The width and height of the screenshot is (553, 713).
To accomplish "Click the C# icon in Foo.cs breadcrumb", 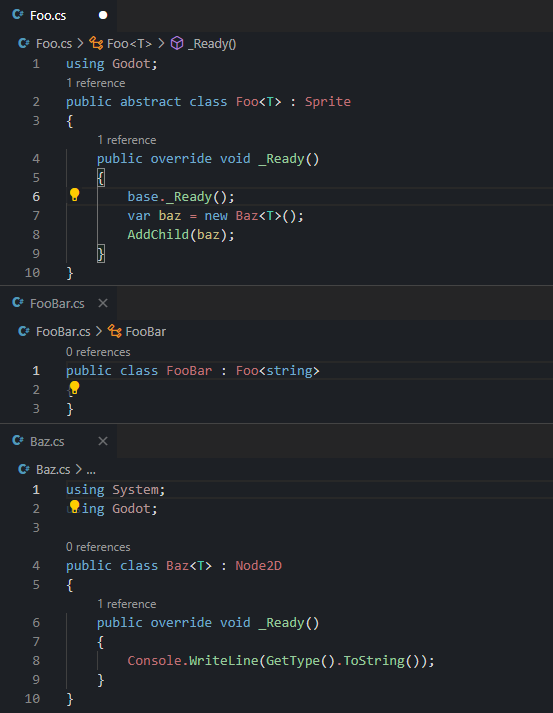I will click(24, 44).
